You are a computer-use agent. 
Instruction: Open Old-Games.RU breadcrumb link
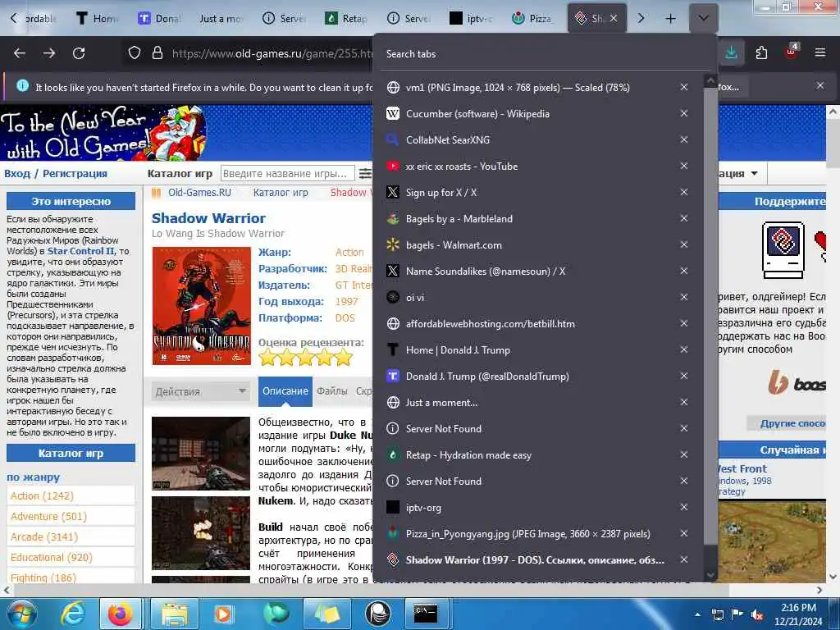tap(199, 193)
